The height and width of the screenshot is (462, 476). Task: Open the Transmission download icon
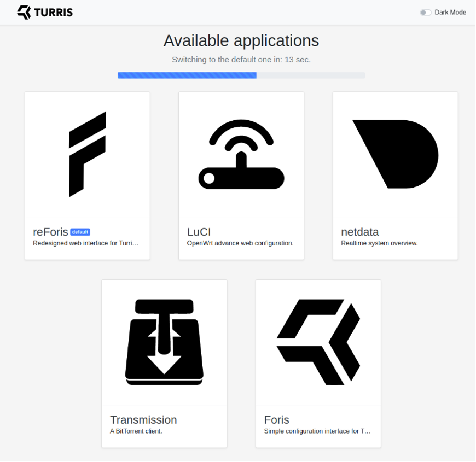164,342
